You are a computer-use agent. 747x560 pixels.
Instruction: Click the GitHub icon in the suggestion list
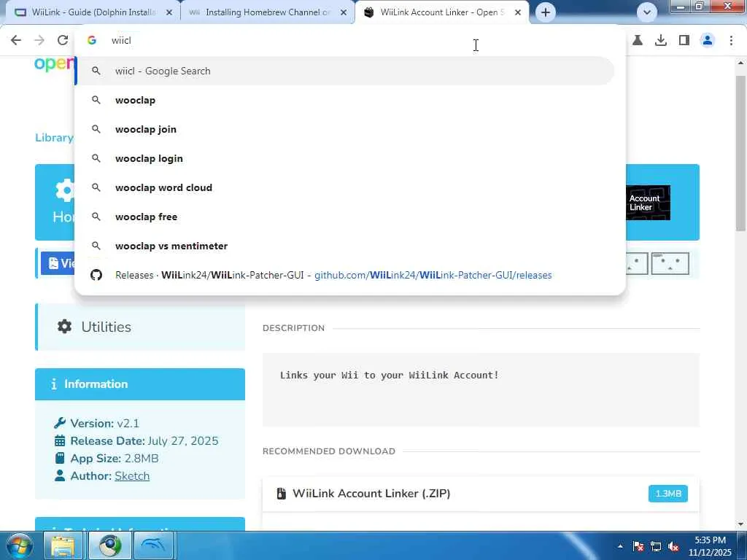[96, 275]
